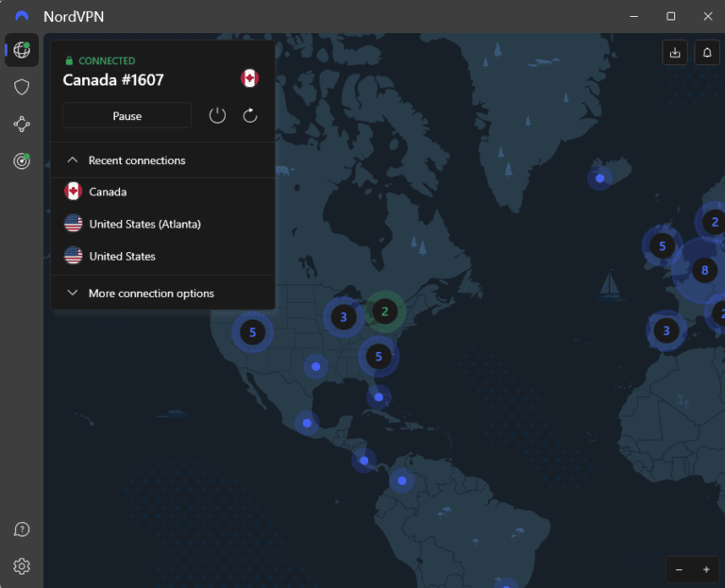Click the southeastern US cluster marker labeled 5

pos(379,357)
